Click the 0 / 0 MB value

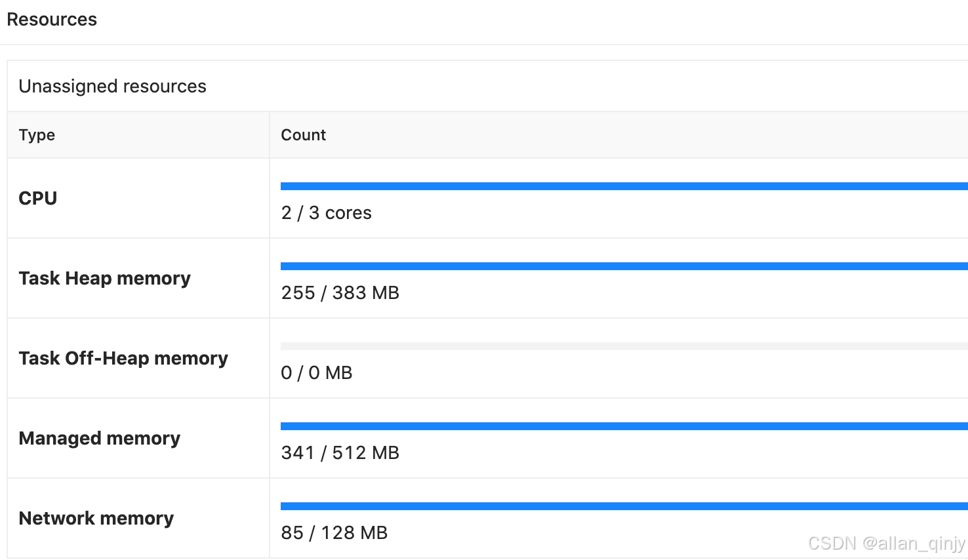tap(317, 372)
